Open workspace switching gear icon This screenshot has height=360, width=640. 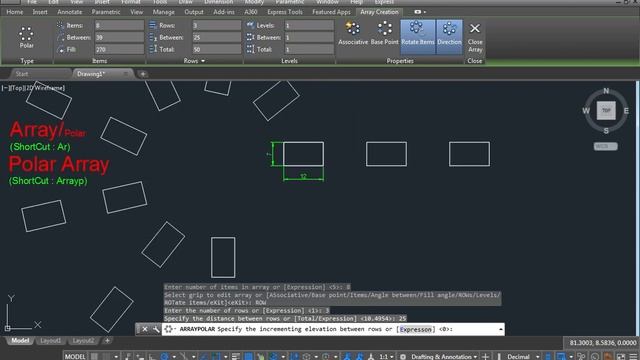coord(403,356)
